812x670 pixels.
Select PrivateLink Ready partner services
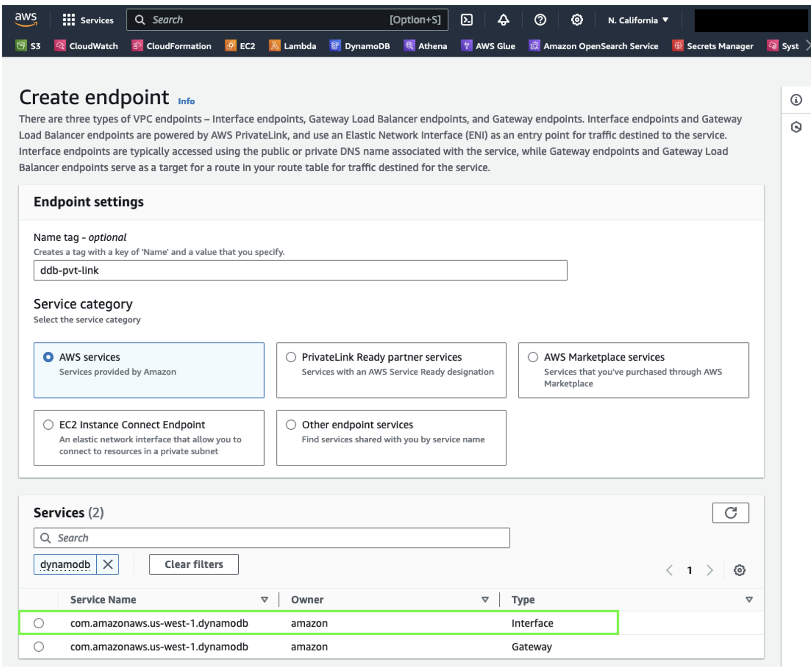pyautogui.click(x=391, y=370)
